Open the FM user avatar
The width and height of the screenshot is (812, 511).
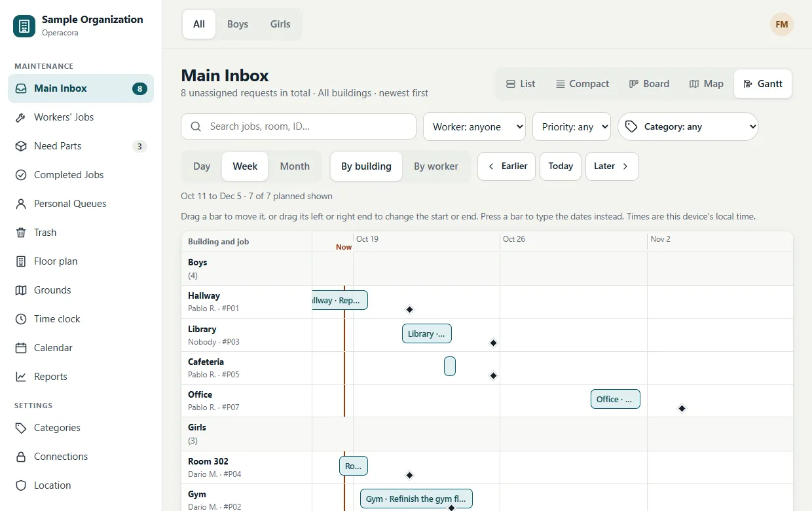(781, 24)
